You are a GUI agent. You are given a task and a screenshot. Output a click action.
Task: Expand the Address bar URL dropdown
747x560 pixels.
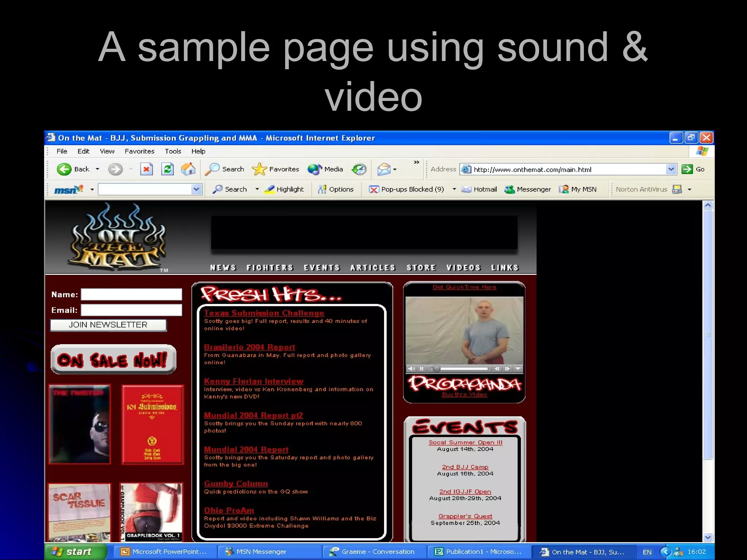tap(671, 169)
